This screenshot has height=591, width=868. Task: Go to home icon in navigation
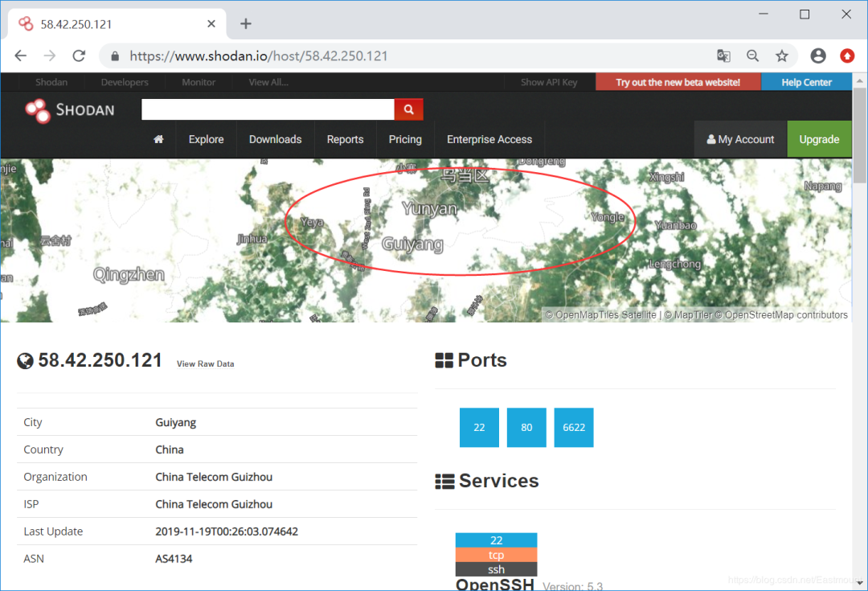(x=158, y=139)
